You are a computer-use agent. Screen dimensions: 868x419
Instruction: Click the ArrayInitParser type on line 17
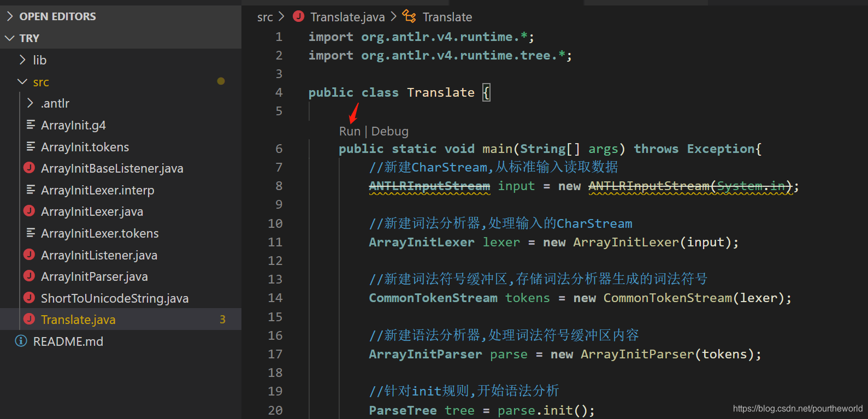[x=426, y=354]
